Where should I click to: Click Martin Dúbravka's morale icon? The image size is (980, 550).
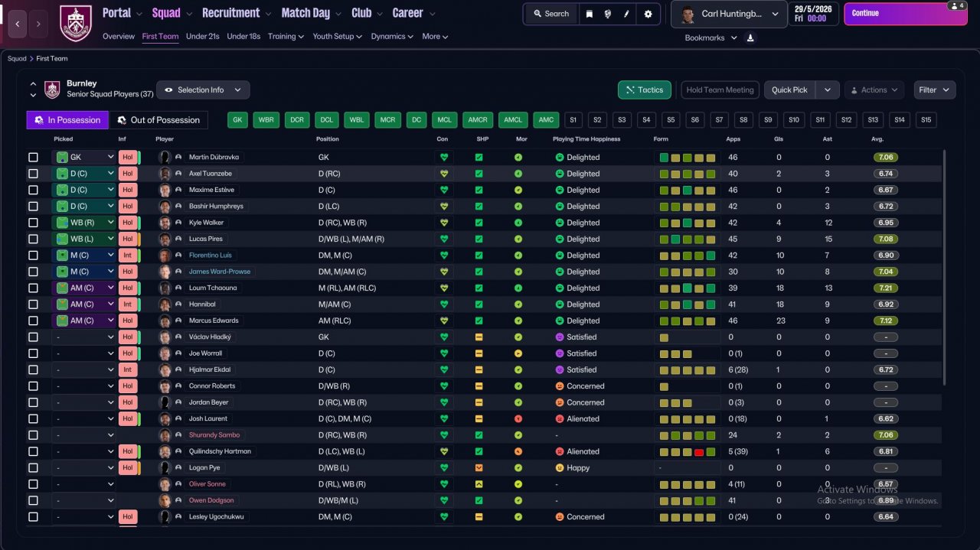click(x=518, y=158)
